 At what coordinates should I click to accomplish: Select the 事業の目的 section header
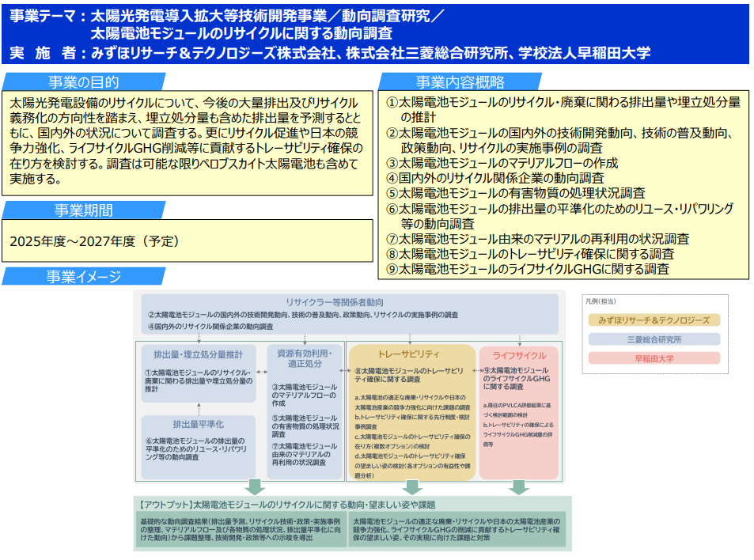(x=84, y=81)
